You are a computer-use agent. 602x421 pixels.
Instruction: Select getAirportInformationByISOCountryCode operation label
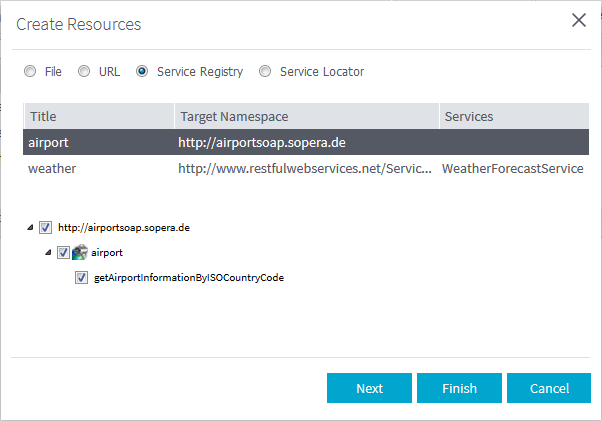(x=188, y=278)
